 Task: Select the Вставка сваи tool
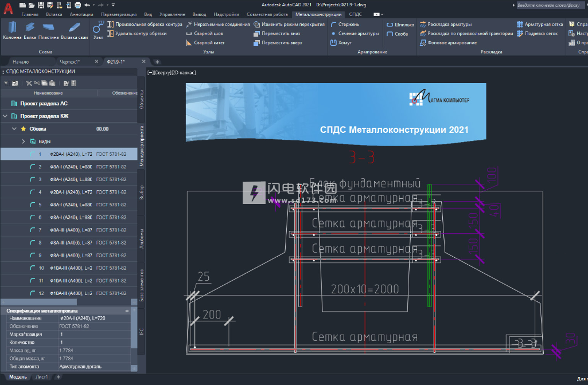74,30
